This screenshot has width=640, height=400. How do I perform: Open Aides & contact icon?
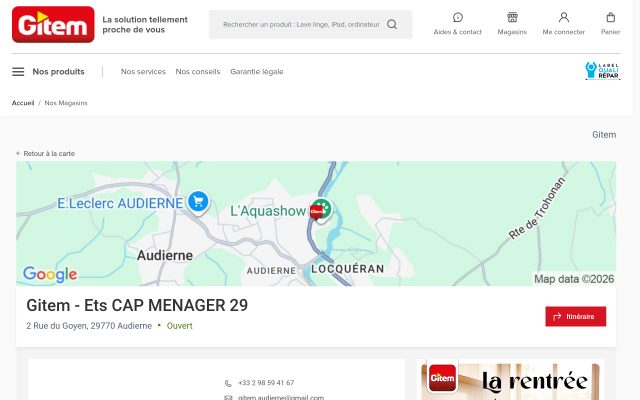(458, 17)
